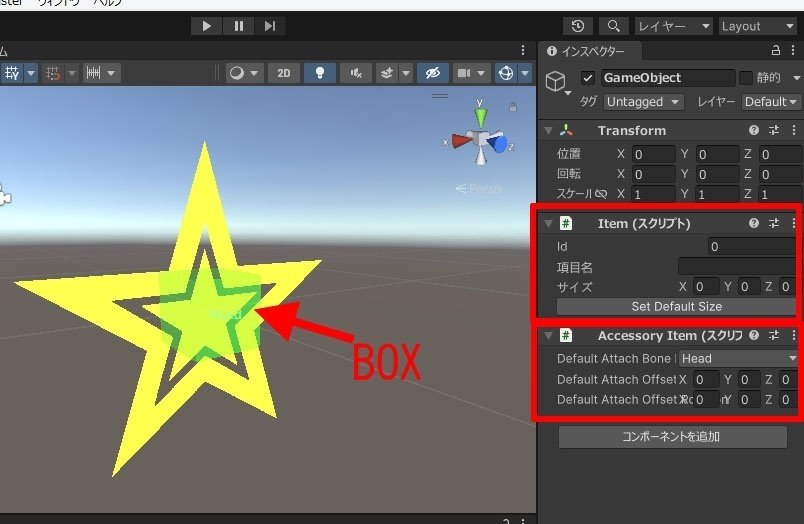Viewport: 804px width, 524px height.
Task: Toggle 2D view mode
Action: [284, 73]
